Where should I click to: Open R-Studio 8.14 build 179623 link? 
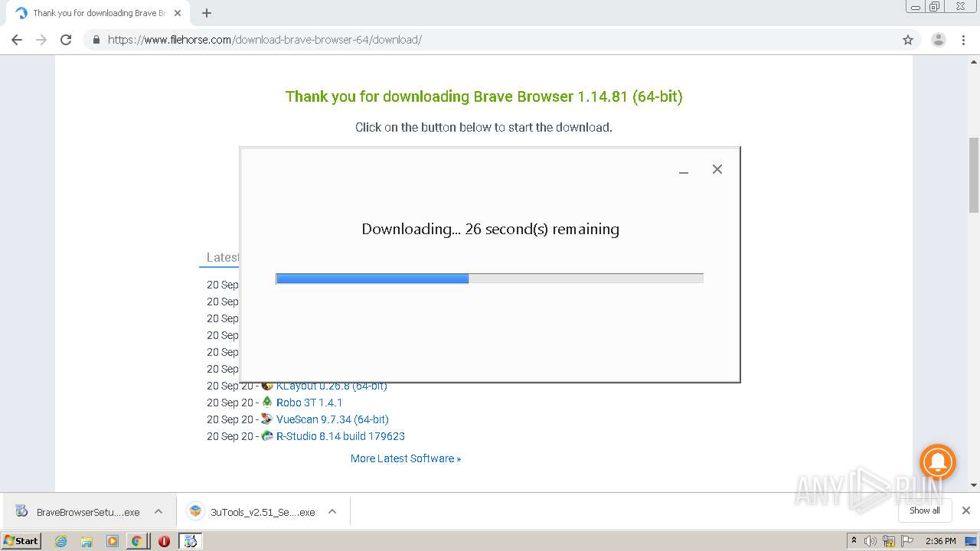point(341,436)
